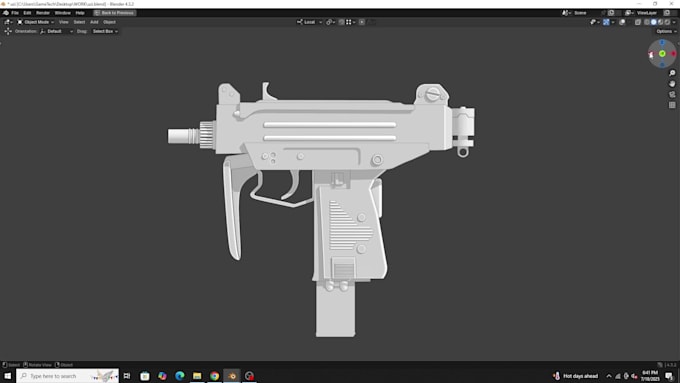Open the viewport Options dropdown
680x383 pixels.
[x=666, y=31]
